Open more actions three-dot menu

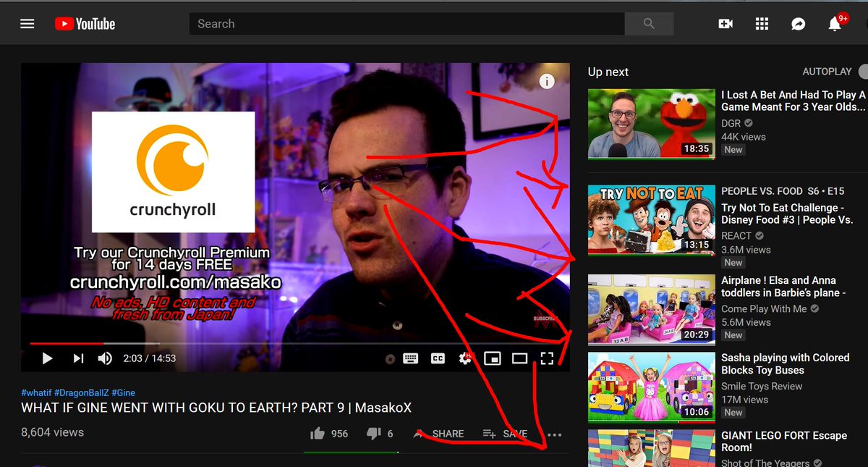click(x=555, y=434)
